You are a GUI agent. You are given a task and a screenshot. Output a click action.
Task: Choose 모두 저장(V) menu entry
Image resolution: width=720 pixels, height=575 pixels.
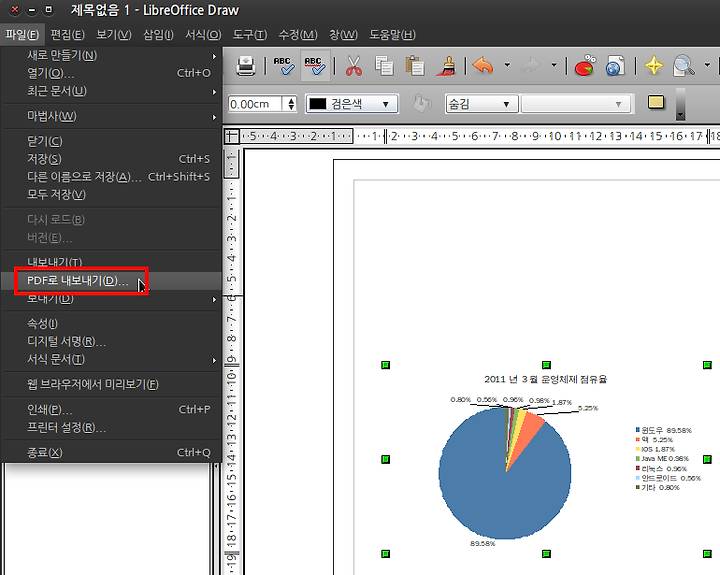pyautogui.click(x=111, y=195)
